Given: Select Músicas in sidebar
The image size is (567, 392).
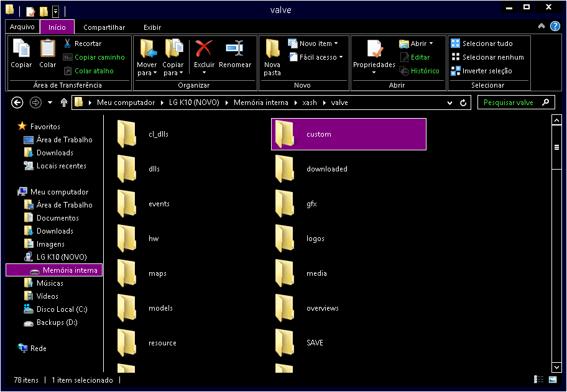Looking at the screenshot, I should tap(44, 283).
